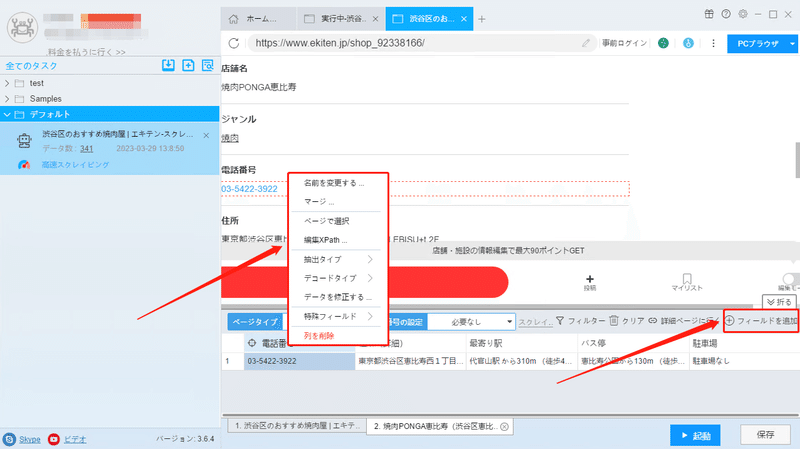The image size is (800, 449).
Task: Click the crab avatar profile icon
Action: pos(22,27)
